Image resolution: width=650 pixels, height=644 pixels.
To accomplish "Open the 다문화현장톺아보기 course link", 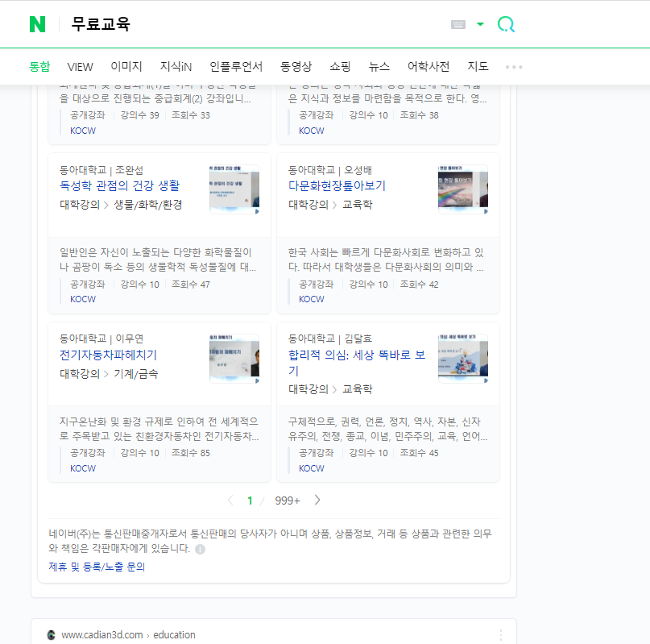I will click(x=337, y=185).
